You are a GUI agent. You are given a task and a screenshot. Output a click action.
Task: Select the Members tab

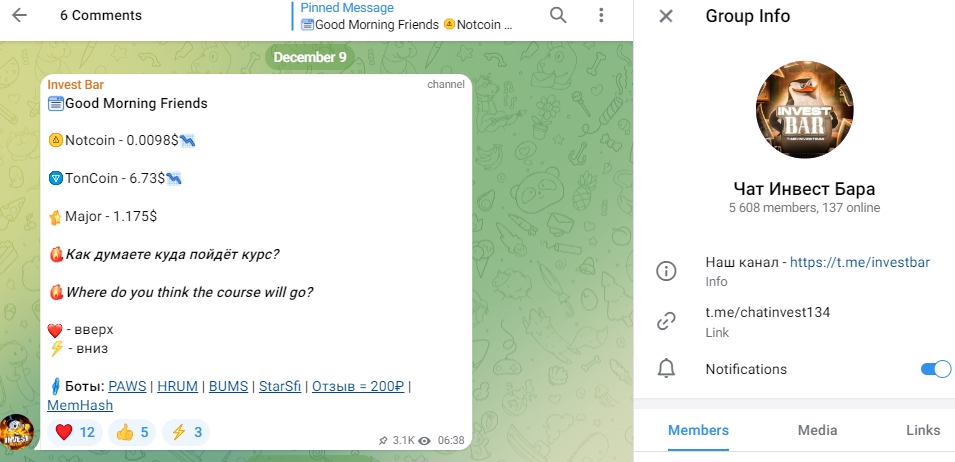[698, 430]
